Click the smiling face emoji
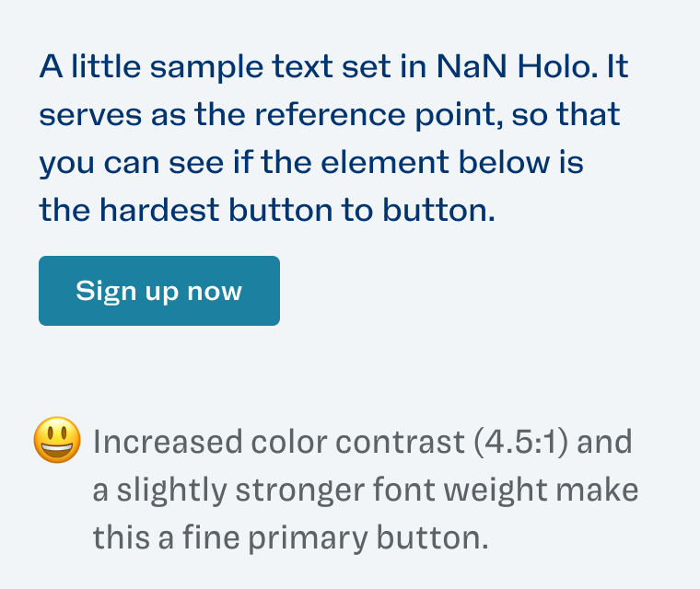700x589 pixels. click(58, 440)
